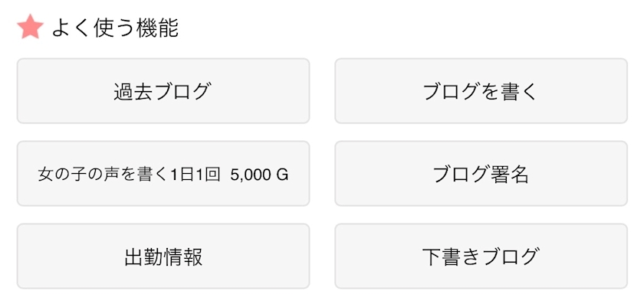
Task: Click the pink star icon
Action: pyautogui.click(x=31, y=27)
